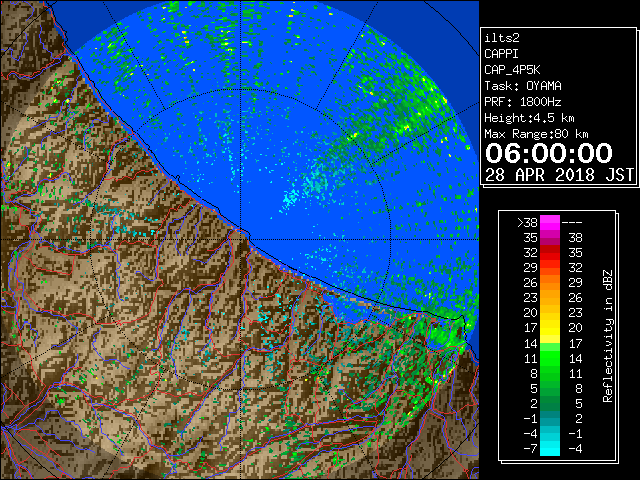Click the 'Height:4.5 km' line
This screenshot has width=640, height=480.
(529, 118)
